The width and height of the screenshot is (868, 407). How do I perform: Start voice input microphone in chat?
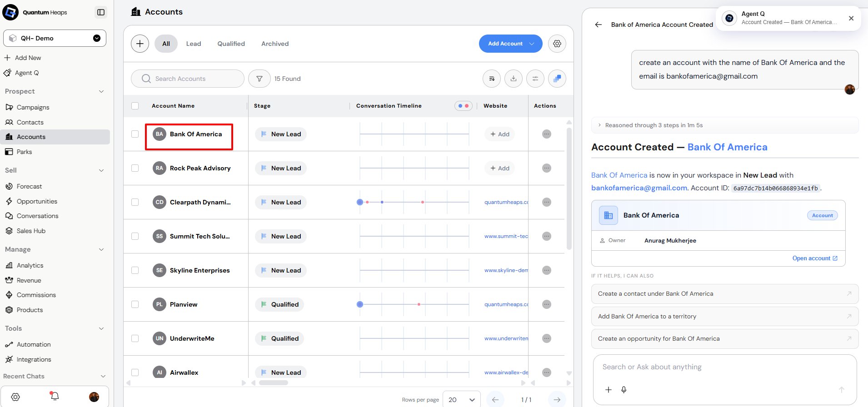click(624, 390)
